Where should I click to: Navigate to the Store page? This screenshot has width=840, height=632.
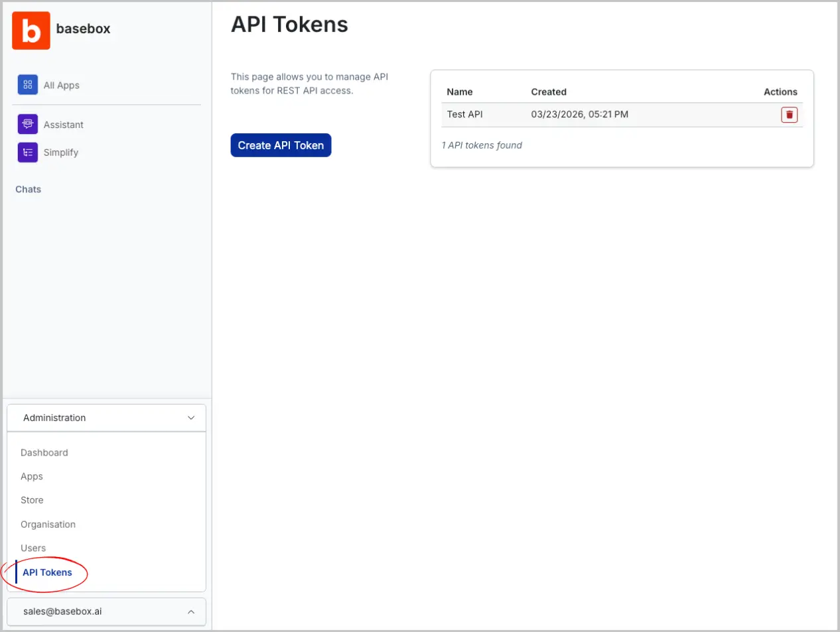[32, 501]
